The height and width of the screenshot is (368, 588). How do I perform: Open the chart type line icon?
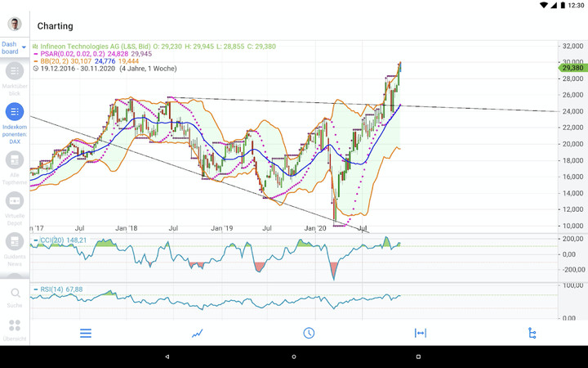coord(198,333)
